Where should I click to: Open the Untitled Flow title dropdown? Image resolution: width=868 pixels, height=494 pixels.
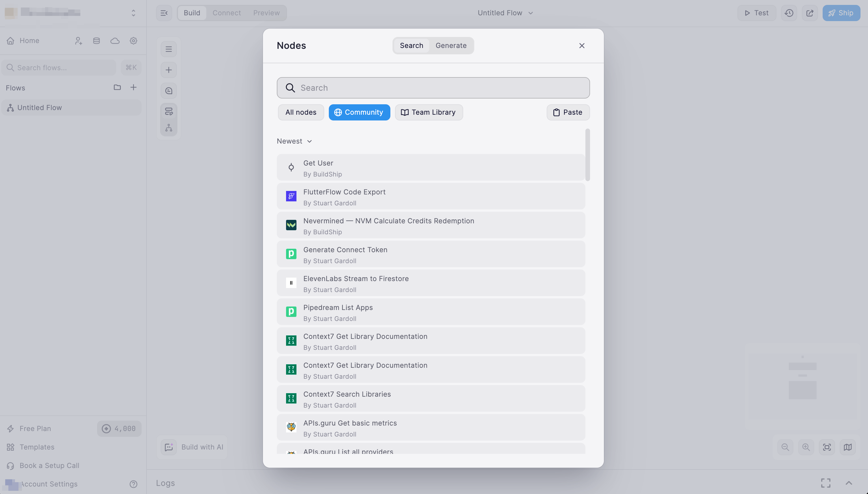tap(505, 13)
